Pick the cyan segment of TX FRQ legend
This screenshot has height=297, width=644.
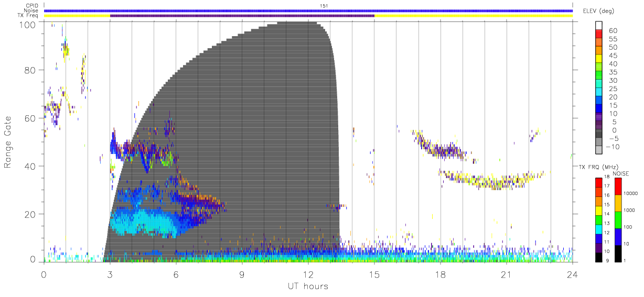[x=598, y=228]
